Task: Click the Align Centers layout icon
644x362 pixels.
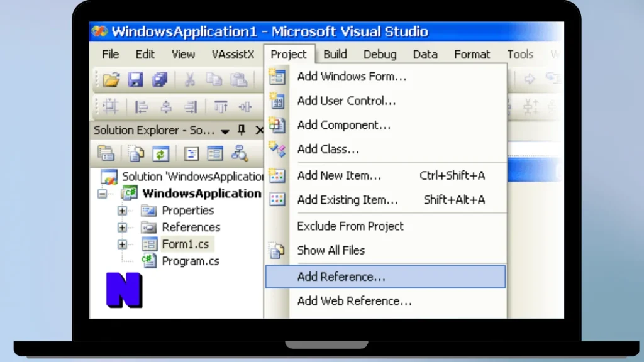Action: click(x=166, y=107)
